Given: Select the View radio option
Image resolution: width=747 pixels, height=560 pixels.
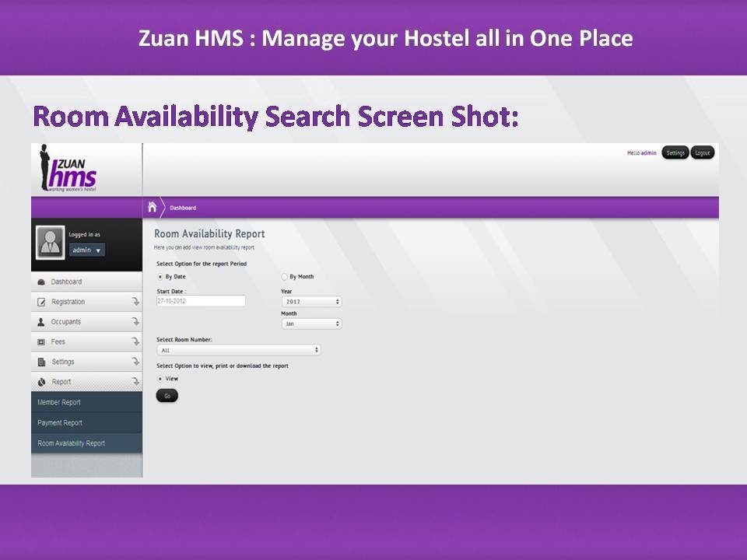Looking at the screenshot, I should pos(160,379).
